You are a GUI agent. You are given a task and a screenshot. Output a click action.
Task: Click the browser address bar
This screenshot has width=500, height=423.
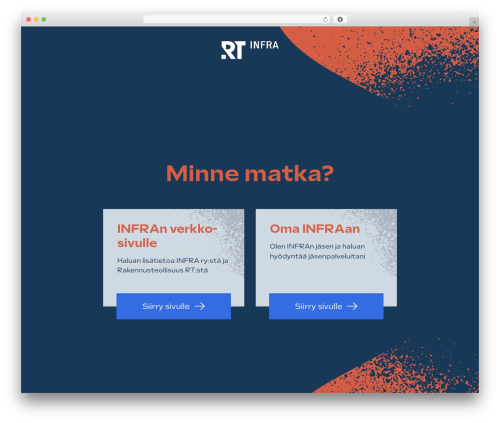click(x=236, y=20)
